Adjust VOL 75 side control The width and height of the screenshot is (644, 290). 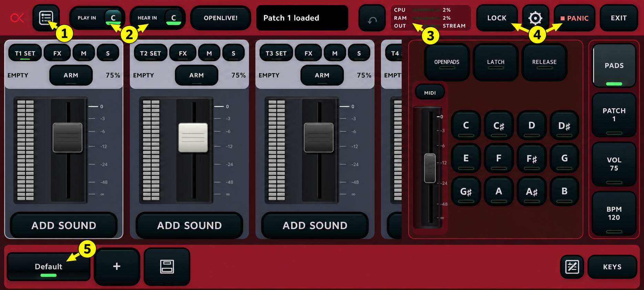[x=614, y=164]
